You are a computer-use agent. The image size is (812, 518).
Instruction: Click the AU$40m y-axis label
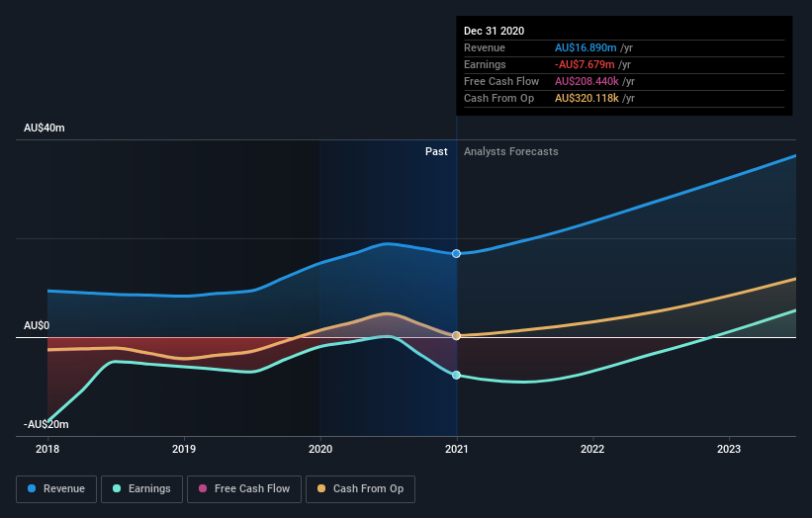[45, 128]
